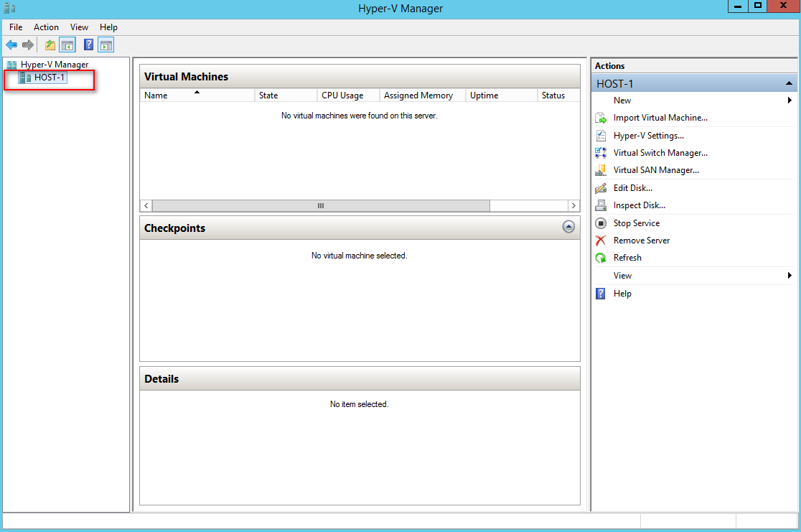Click the Hyper-V Manager title bar app icon

coord(9,8)
